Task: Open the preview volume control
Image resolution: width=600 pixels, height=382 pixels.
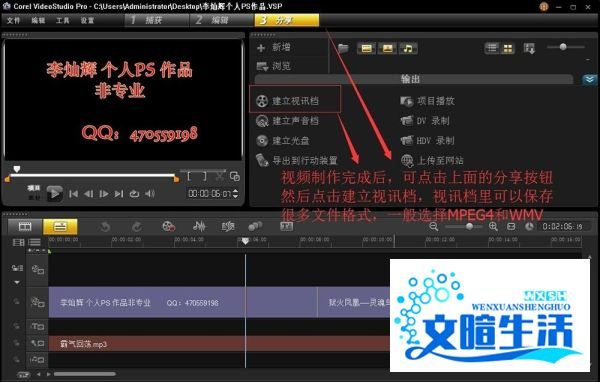Action: pos(150,194)
